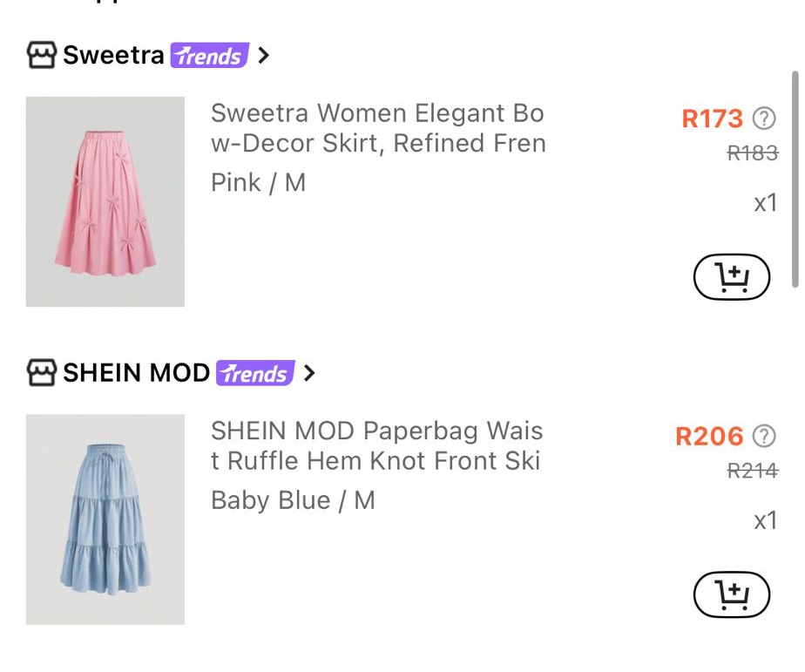Add pink Sweetra skirt to cart

731,278
